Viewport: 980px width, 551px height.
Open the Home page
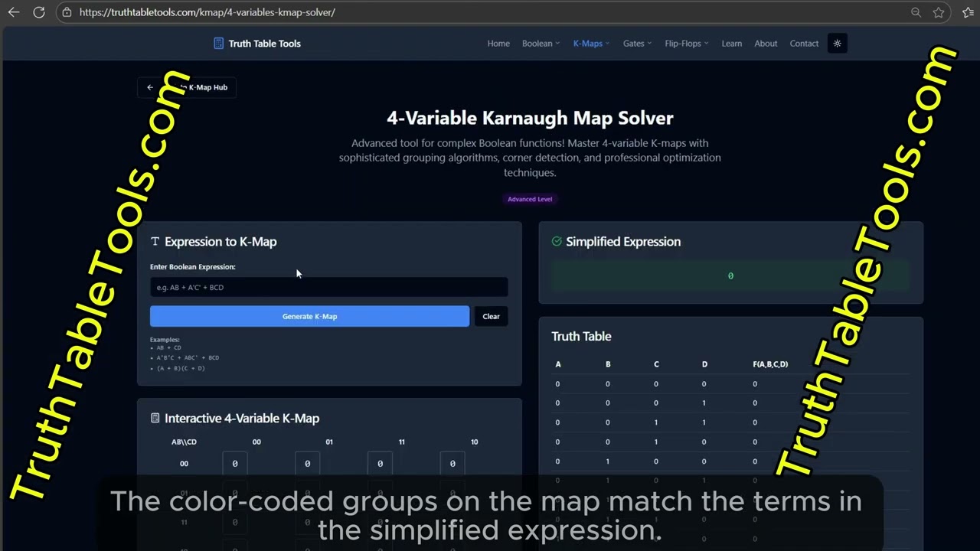click(x=498, y=44)
